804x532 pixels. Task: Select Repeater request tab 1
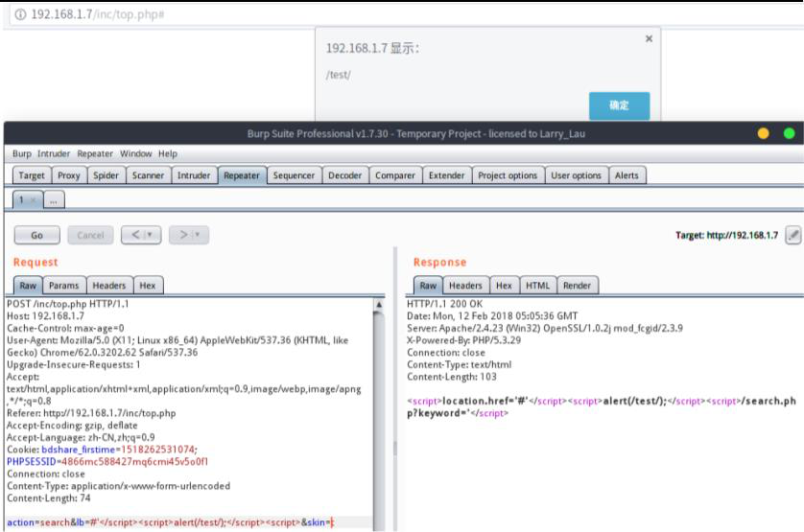coord(21,200)
